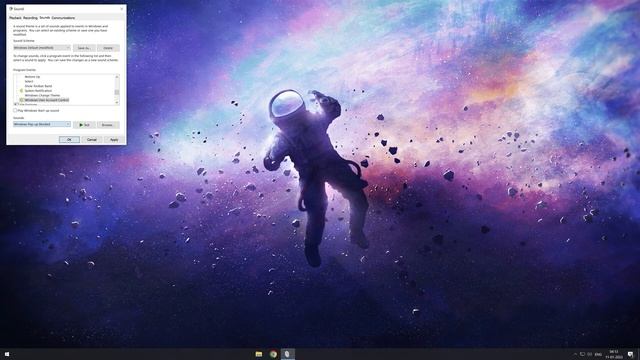Screen dimensions: 640x360
Task: Close the Sound dialog
Action: (x=121, y=9)
